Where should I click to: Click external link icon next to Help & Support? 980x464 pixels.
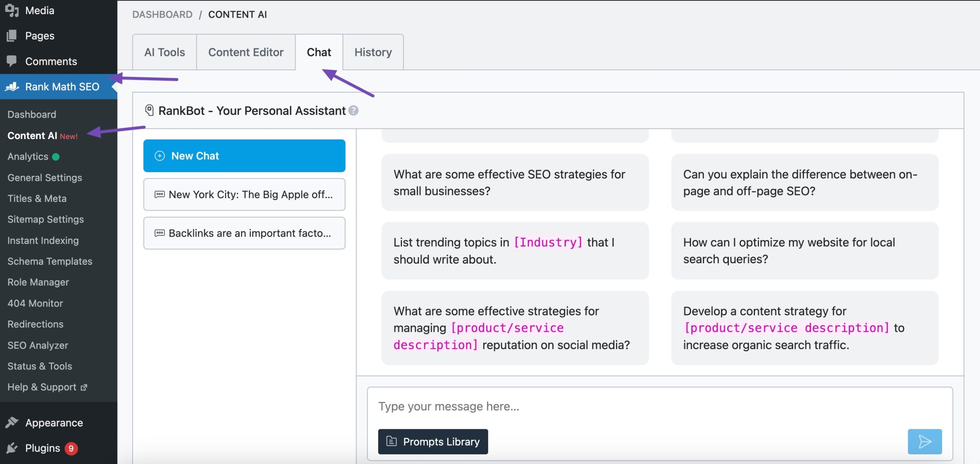pyautogui.click(x=84, y=387)
